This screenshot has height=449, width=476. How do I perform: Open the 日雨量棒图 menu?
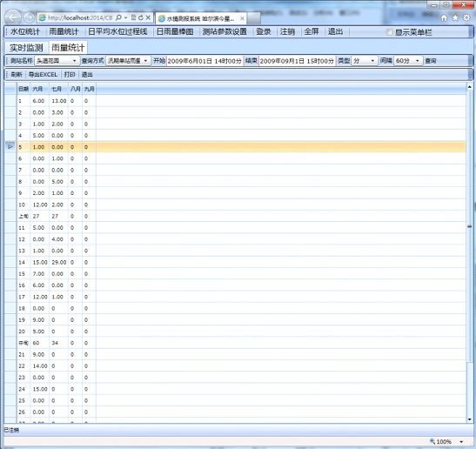coord(175,31)
